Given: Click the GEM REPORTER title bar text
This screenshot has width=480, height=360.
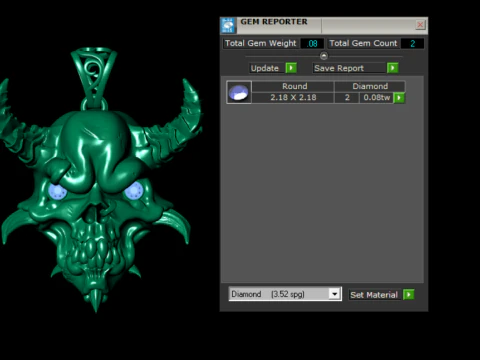Looking at the screenshot, I should 274,22.
